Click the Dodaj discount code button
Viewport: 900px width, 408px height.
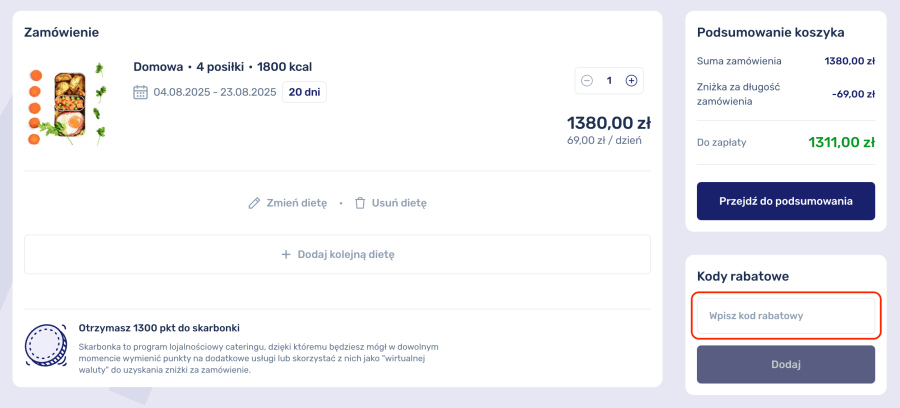pos(786,364)
